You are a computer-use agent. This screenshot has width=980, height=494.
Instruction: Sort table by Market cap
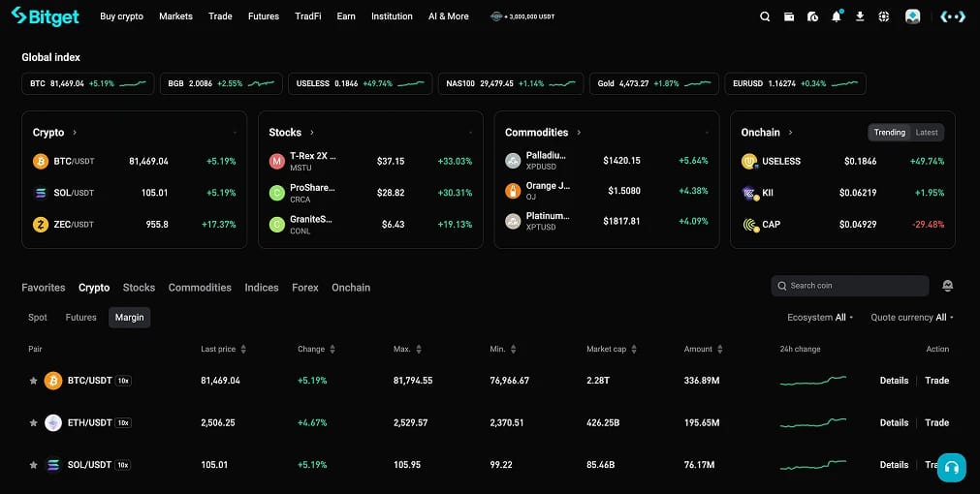pos(612,349)
